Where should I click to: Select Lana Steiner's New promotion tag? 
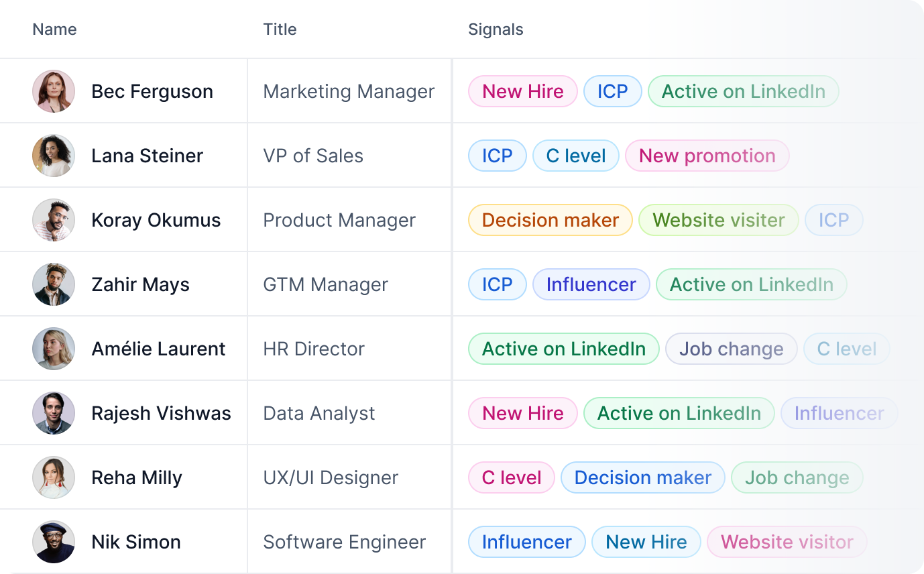(x=707, y=156)
